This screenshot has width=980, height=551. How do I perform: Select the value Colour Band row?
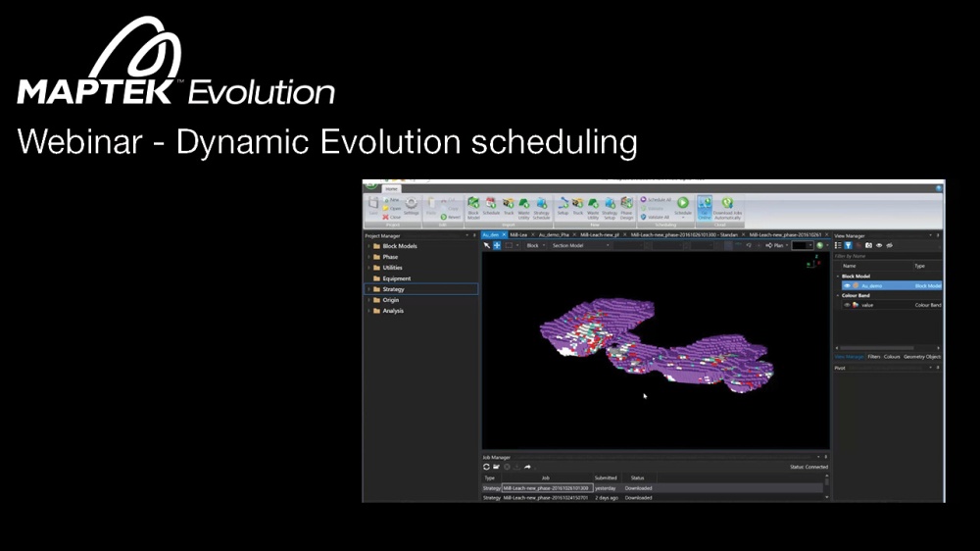[892, 305]
